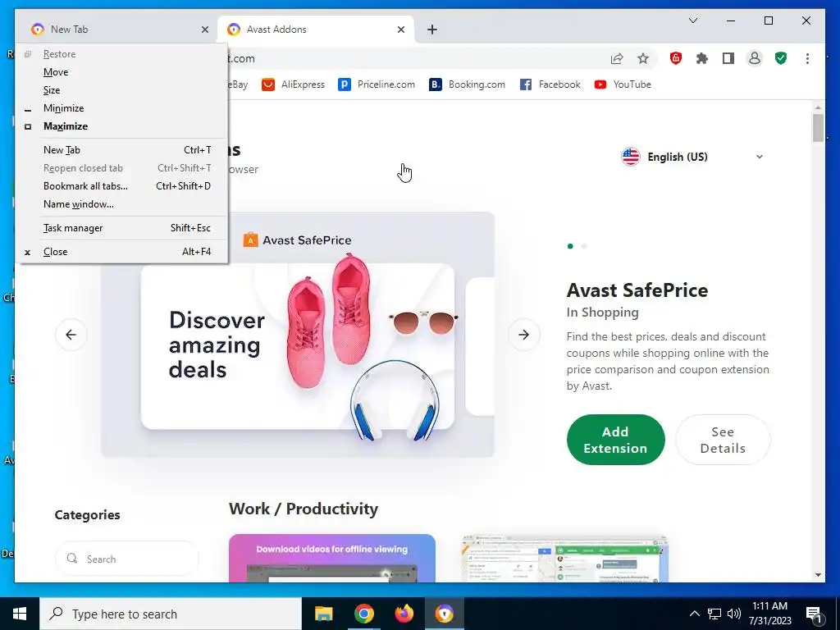Click the Categories search field
The width and height of the screenshot is (840, 630).
click(x=127, y=559)
